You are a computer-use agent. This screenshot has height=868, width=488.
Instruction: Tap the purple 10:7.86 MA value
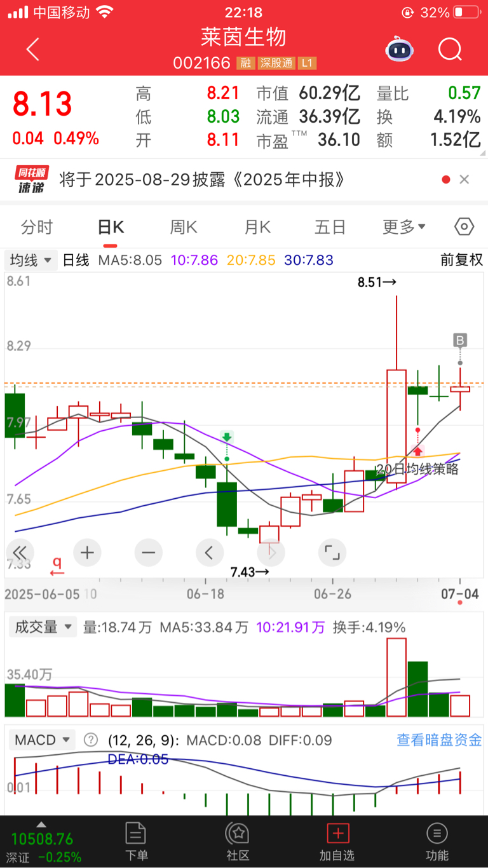(x=193, y=260)
